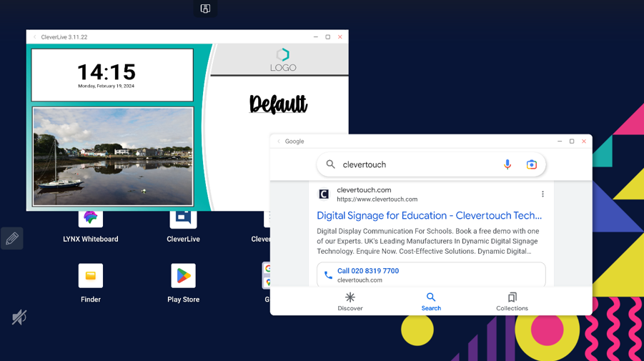
Task: Open the Finder app
Action: 91,276
